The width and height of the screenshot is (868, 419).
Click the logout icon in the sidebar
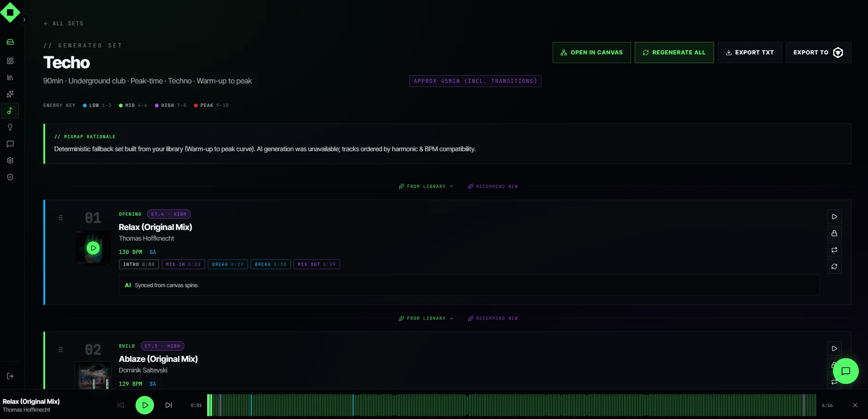(10, 376)
